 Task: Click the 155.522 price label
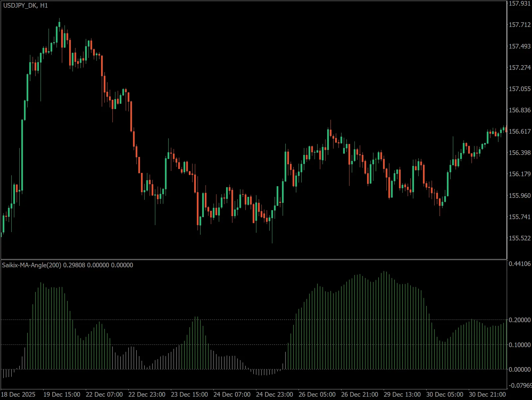coord(520,238)
